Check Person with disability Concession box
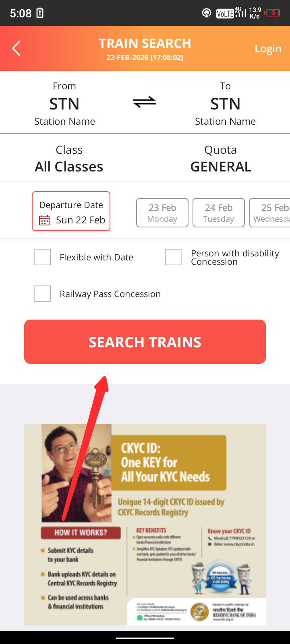The width and height of the screenshot is (290, 644). click(x=174, y=257)
